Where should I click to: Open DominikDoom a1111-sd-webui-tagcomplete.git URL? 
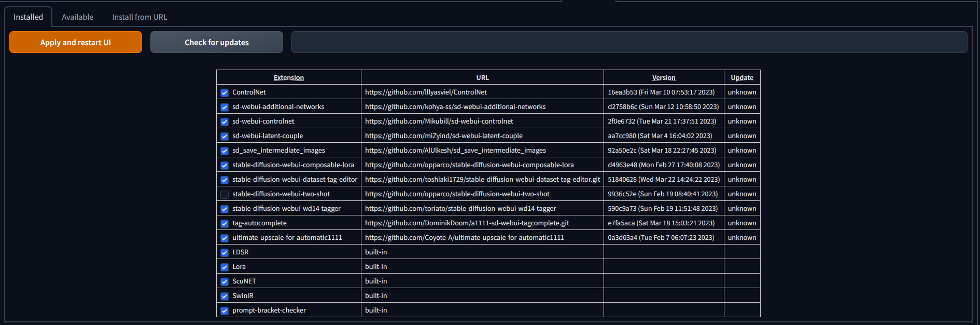[x=467, y=223]
